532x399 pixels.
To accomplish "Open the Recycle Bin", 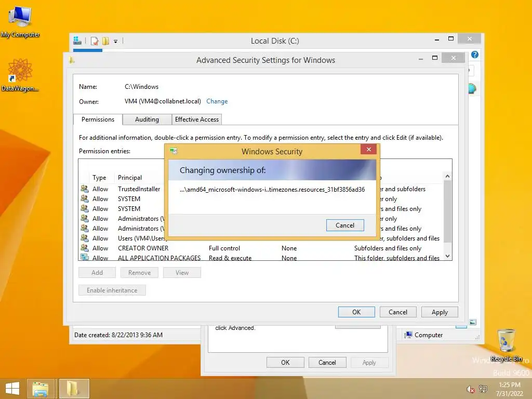I will (x=506, y=345).
